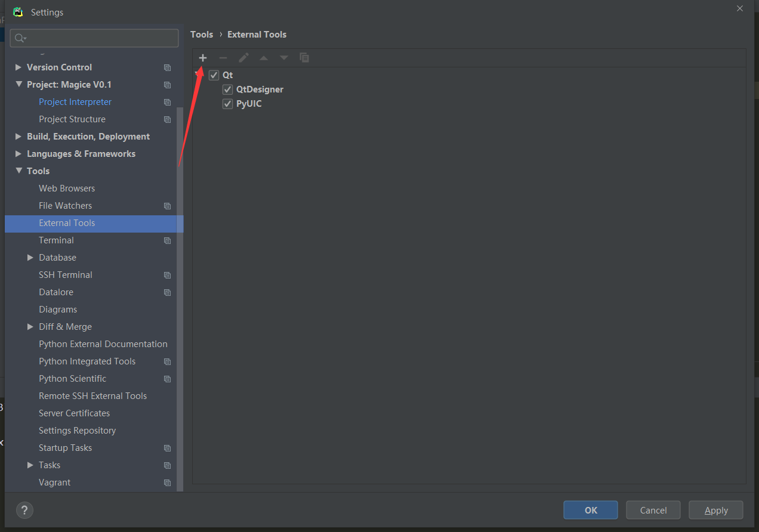Select the PyUIC tool row
Image resolution: width=759 pixels, height=532 pixels.
point(249,104)
